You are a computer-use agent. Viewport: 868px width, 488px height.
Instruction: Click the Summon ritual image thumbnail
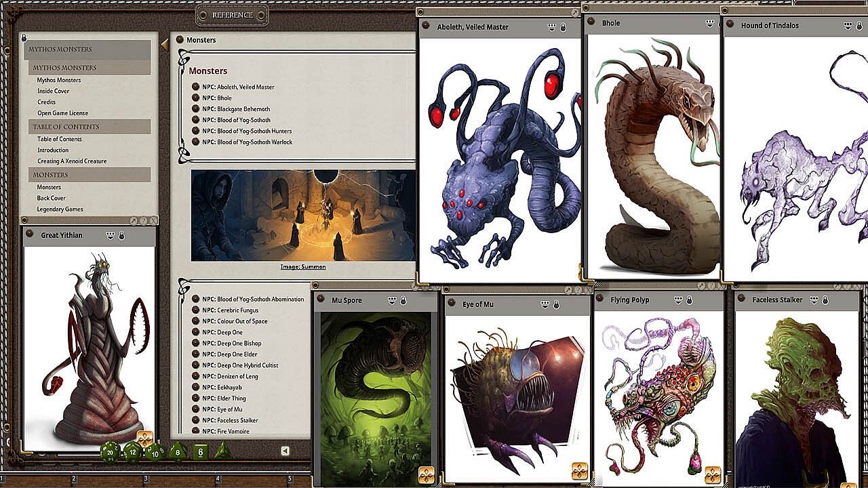(x=303, y=216)
